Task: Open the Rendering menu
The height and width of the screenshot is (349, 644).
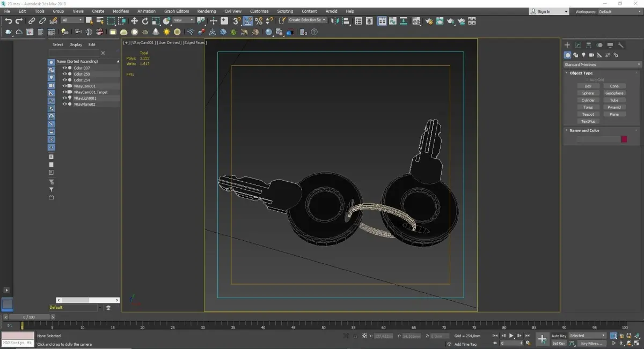Action: 206,11
